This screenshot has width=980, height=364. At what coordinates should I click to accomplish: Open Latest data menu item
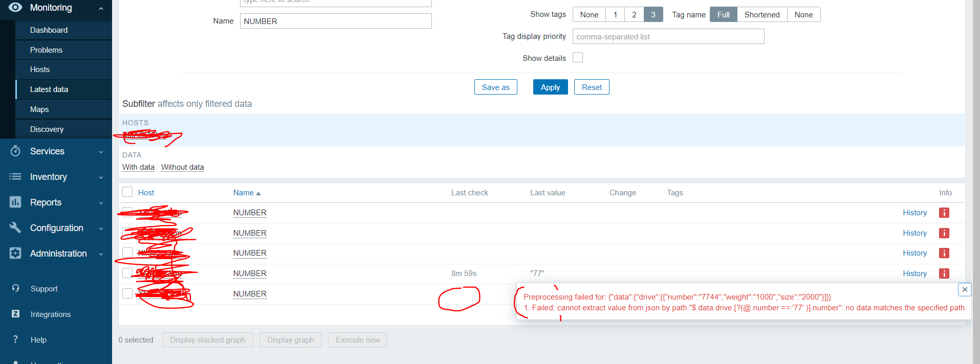coord(64,89)
